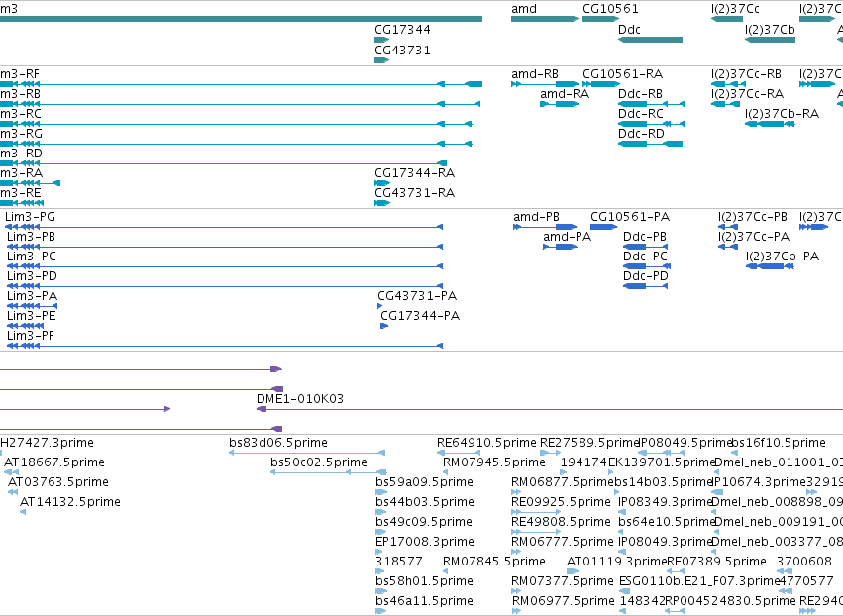Select the l(2)37Cc-PA protein label
This screenshot has width=843, height=616.
(754, 237)
